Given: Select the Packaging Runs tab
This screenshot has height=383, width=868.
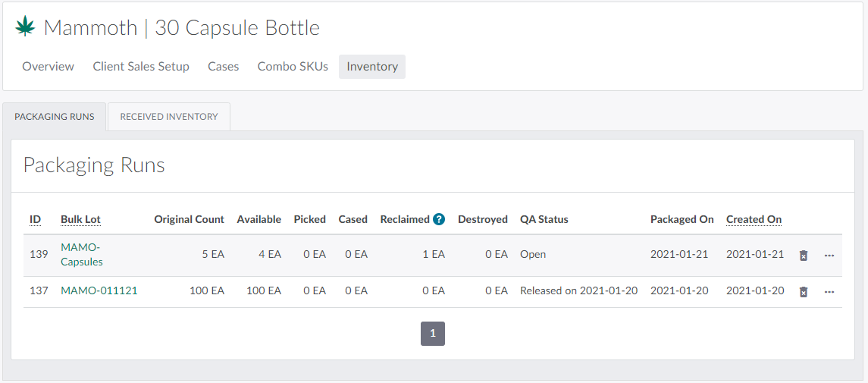Looking at the screenshot, I should (55, 117).
